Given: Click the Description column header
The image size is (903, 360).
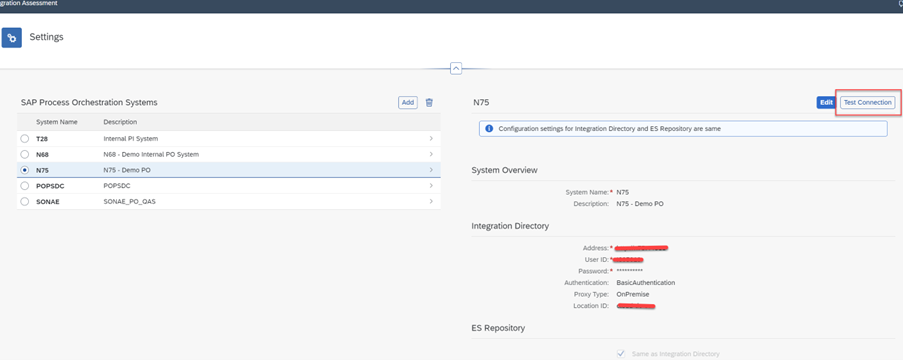Looking at the screenshot, I should [x=120, y=122].
